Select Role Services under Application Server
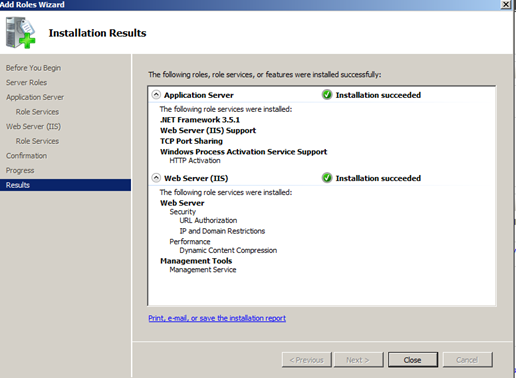Screen dimensions: 516x378 pos(37,112)
